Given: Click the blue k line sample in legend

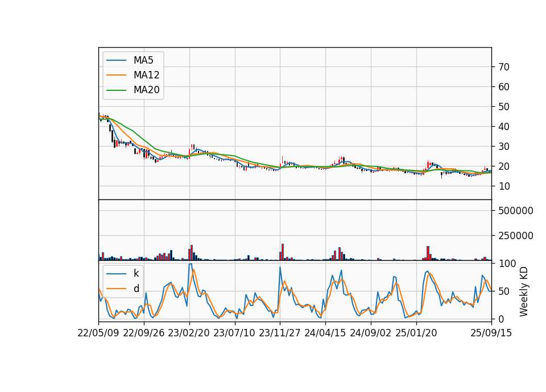Looking at the screenshot, I should 117,273.
